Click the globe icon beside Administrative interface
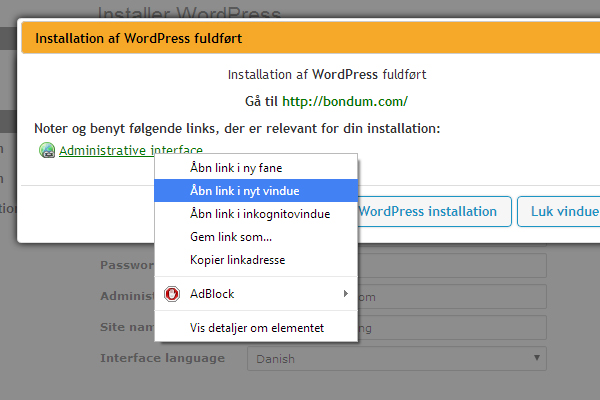This screenshot has height=400, width=600. tap(47, 150)
